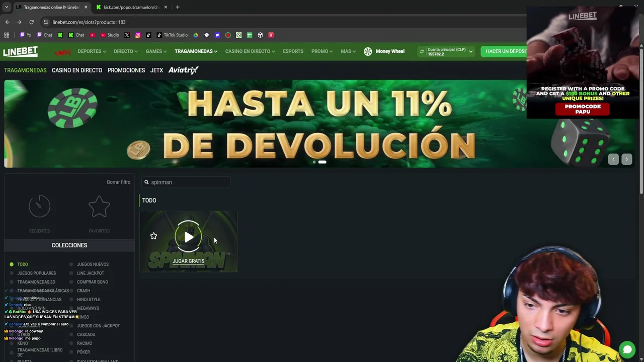Switch to the Tragamonedas sub-tab
The height and width of the screenshot is (362, 644).
(x=25, y=70)
